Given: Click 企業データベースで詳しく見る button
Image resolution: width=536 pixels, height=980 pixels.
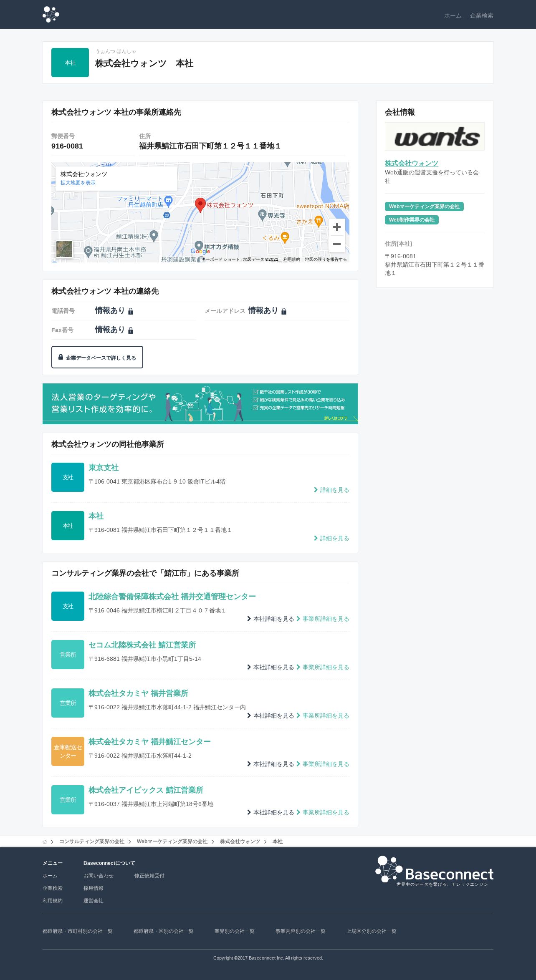Looking at the screenshot, I should click(97, 357).
